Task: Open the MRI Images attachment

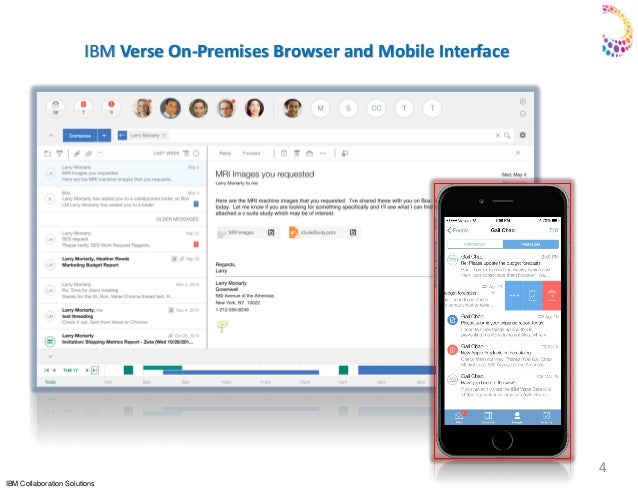Action: tap(247, 233)
